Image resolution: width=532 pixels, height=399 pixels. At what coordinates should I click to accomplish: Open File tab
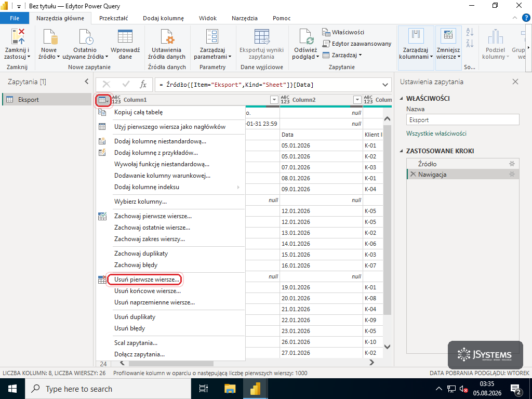tap(15, 18)
